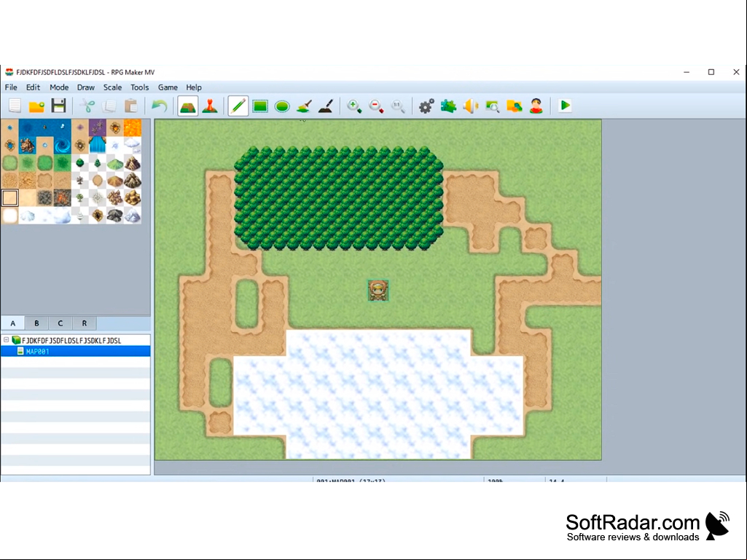Open the Sound Test speaker icon
The width and height of the screenshot is (747, 560).
click(x=470, y=106)
